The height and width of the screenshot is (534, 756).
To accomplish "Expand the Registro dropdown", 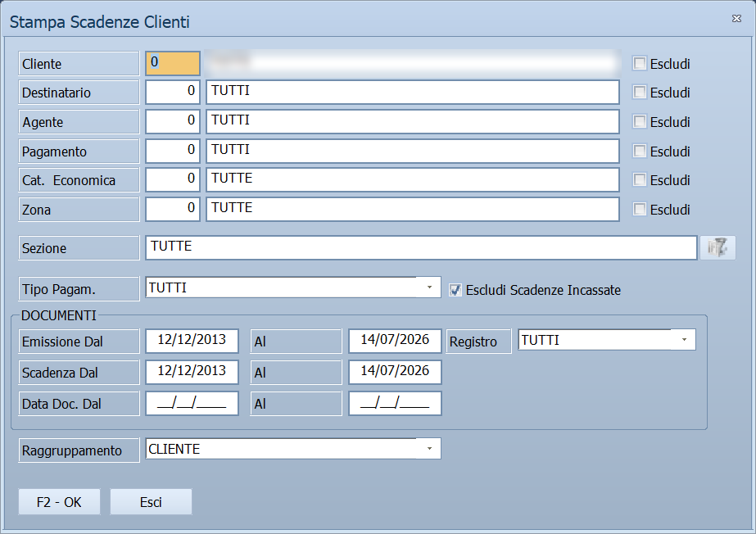I will 684,340.
